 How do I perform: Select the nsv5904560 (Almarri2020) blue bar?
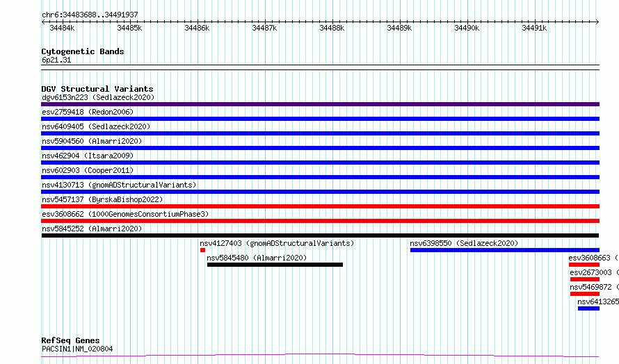pyautogui.click(x=320, y=148)
